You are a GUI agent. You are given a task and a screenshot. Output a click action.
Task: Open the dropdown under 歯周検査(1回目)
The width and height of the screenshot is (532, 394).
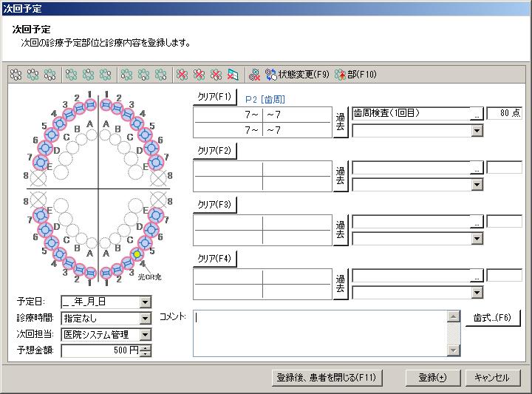pyautogui.click(x=477, y=131)
